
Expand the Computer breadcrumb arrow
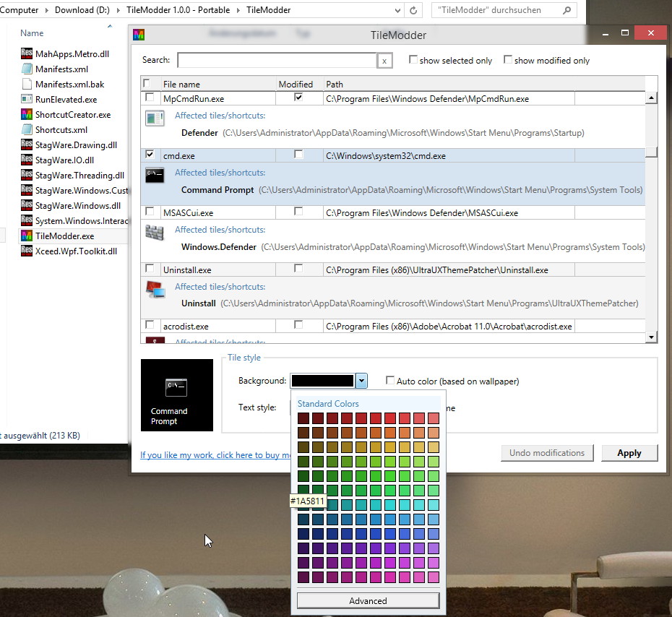point(47,10)
